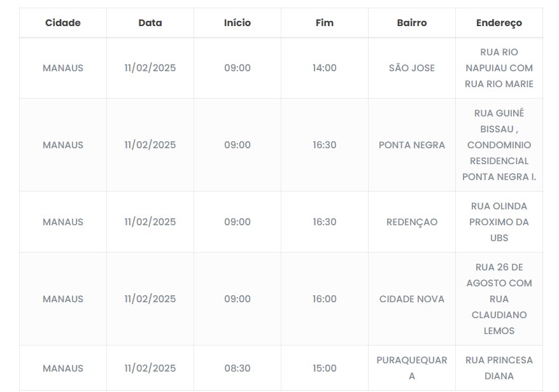Click the RUA OLINDA PROXIMO DA UBS address
559x392 pixels.
click(x=499, y=222)
